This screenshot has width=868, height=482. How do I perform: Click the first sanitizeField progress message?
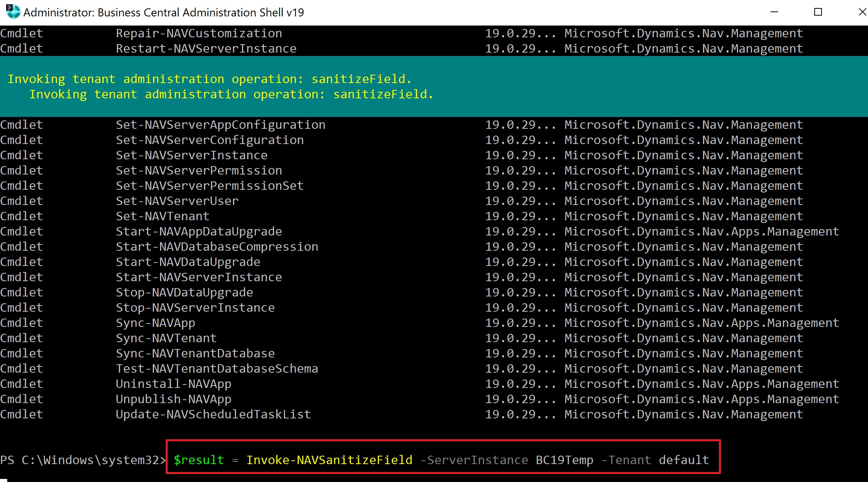pos(210,79)
